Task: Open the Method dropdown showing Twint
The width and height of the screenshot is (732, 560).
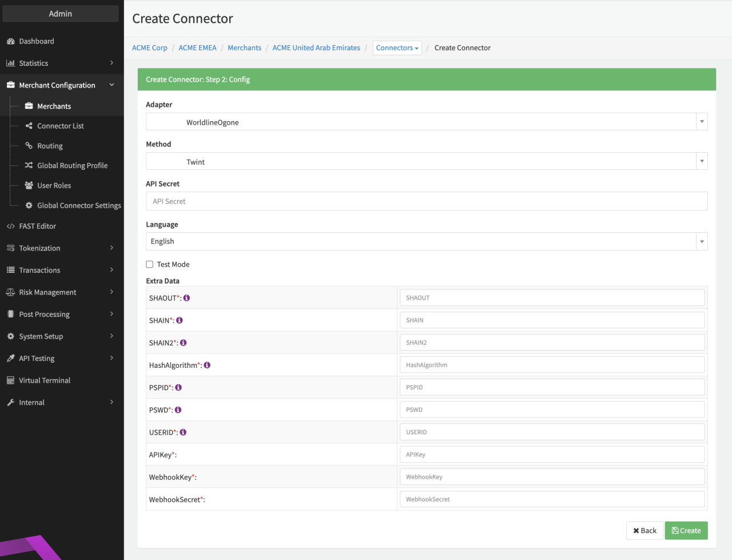Action: point(426,161)
